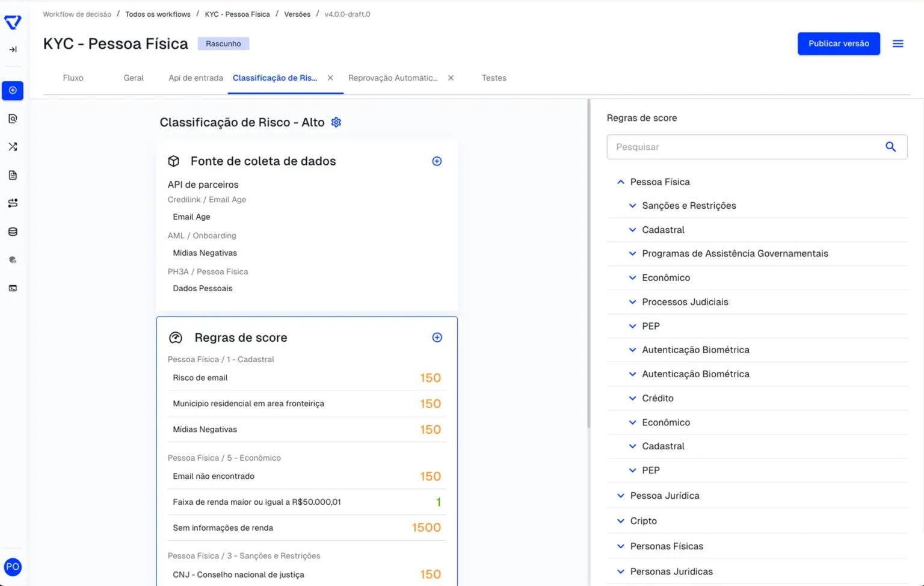Open the shuffle arrows sidebar icon
The height and width of the screenshot is (586, 924).
tap(13, 147)
